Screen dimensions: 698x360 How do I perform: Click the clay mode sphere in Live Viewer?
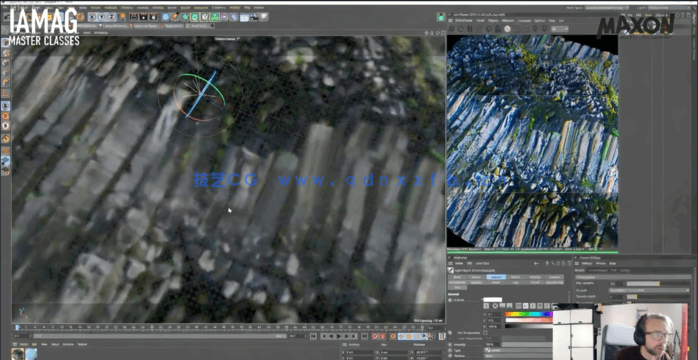[507, 28]
